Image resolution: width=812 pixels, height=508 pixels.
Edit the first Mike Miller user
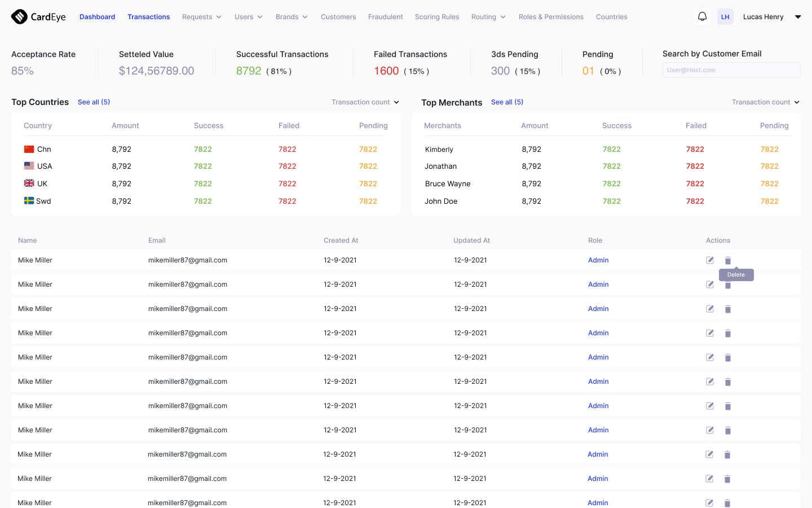pyautogui.click(x=709, y=260)
